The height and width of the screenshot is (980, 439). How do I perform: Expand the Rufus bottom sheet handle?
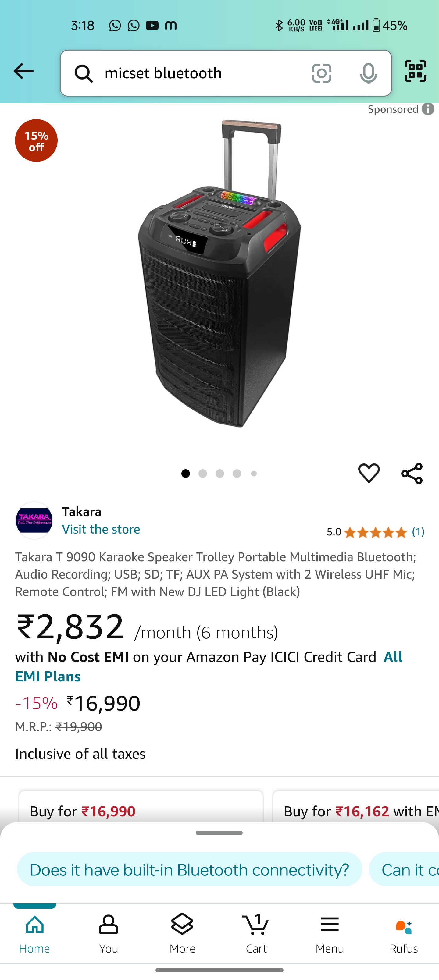pyautogui.click(x=219, y=833)
